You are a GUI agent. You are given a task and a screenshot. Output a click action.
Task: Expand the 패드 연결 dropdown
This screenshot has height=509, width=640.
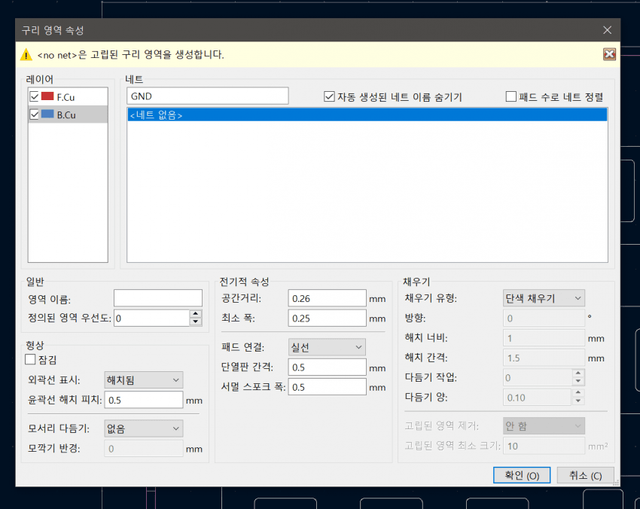coord(327,347)
